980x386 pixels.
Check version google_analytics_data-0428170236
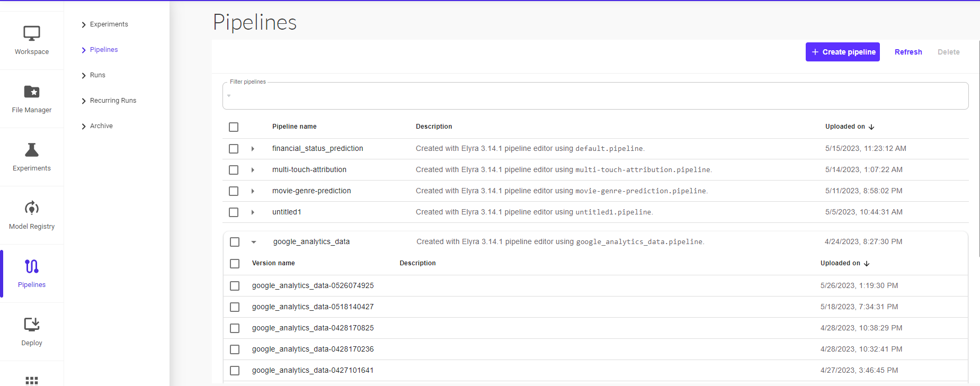(235, 349)
